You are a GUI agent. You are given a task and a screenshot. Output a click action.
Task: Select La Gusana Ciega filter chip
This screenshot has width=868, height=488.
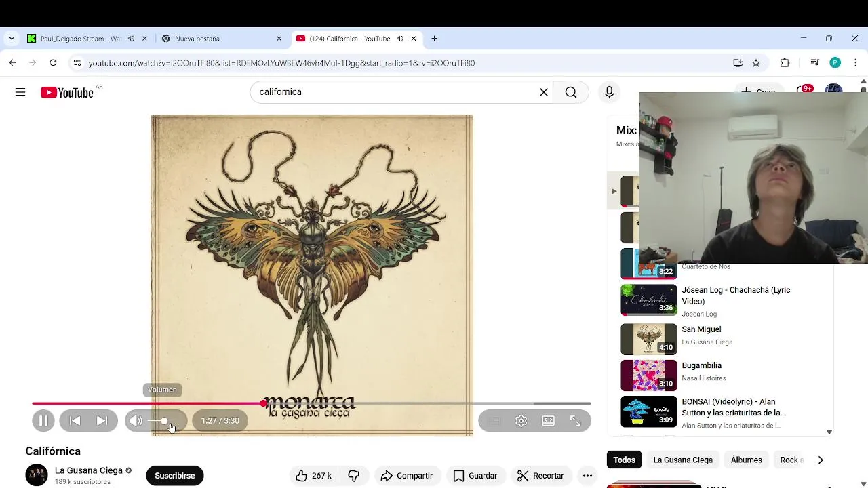coord(683,460)
